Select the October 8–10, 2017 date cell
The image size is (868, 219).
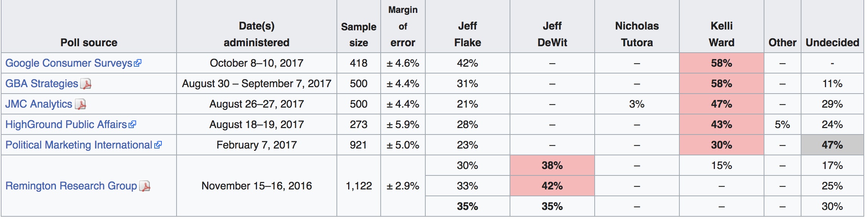[x=256, y=63]
